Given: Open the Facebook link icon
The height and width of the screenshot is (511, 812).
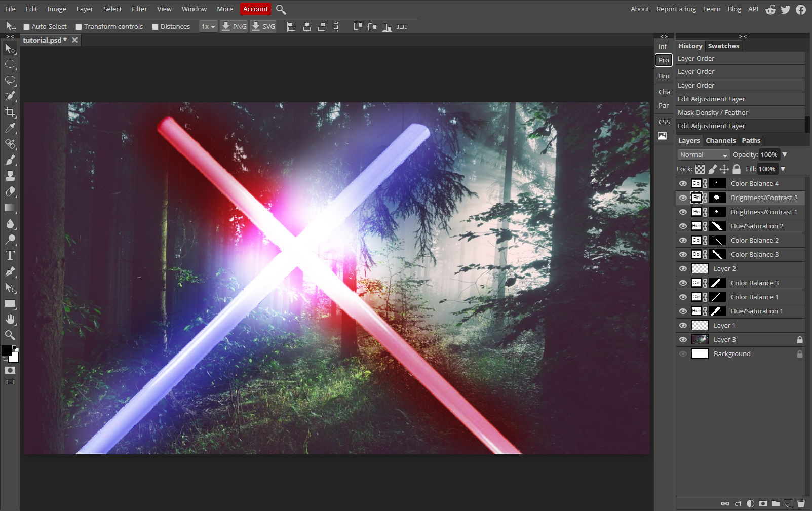Looking at the screenshot, I should (x=801, y=10).
